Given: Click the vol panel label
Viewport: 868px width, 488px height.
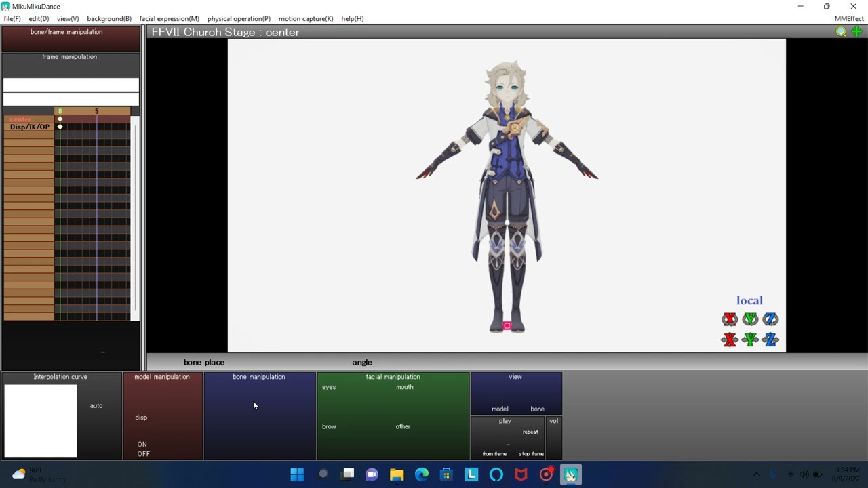Looking at the screenshot, I should pos(554,421).
